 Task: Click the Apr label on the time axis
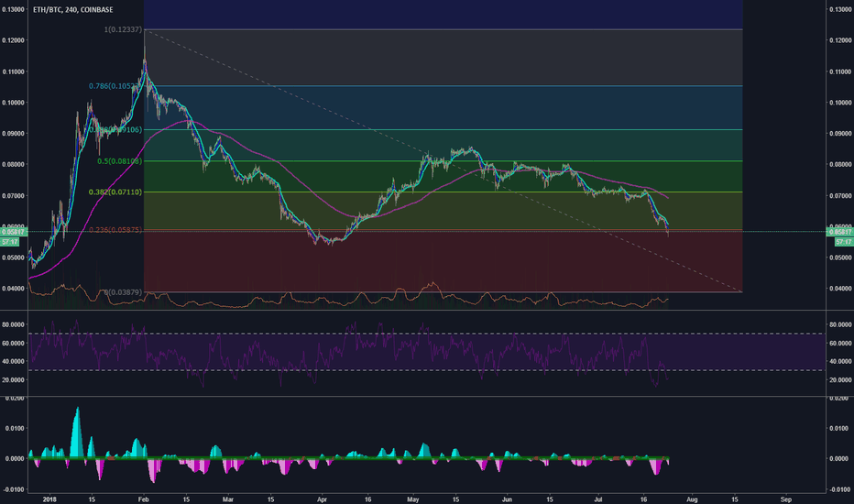[x=322, y=499]
